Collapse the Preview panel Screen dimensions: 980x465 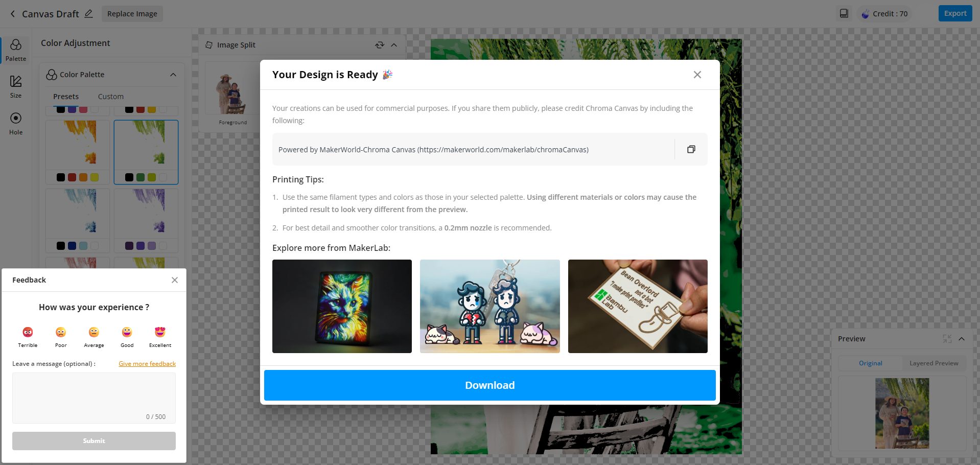(x=962, y=339)
